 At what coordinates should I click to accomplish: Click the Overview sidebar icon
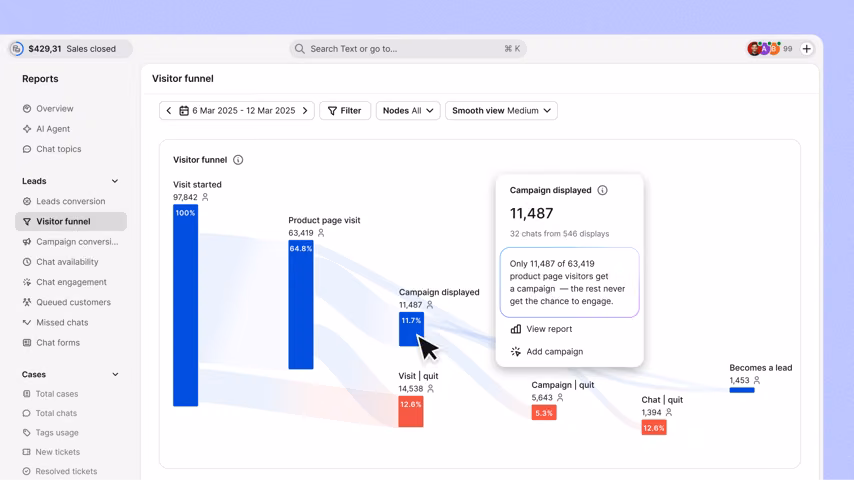coord(27,108)
